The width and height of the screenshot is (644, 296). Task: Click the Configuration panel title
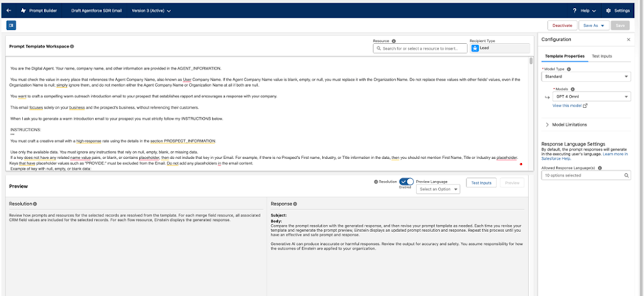click(x=556, y=40)
